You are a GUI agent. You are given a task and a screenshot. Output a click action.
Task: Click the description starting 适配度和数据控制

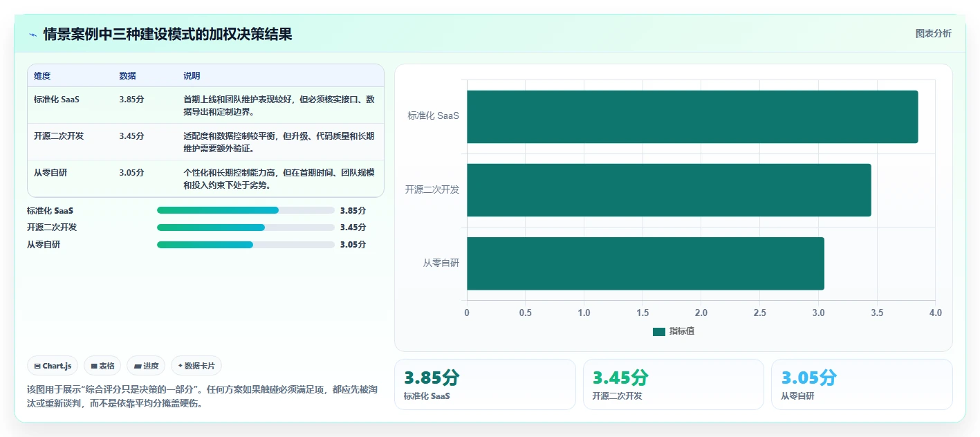[x=279, y=142]
